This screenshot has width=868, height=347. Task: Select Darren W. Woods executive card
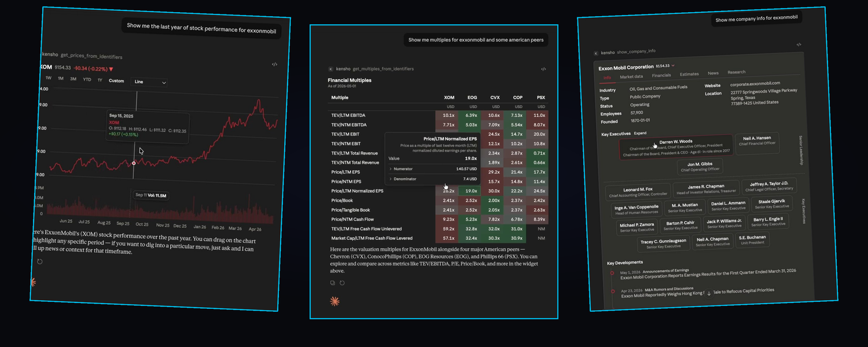pyautogui.click(x=676, y=146)
